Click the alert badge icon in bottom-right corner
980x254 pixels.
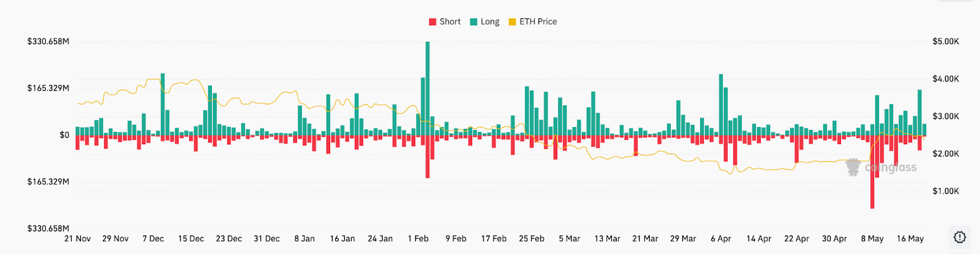pos(960,237)
